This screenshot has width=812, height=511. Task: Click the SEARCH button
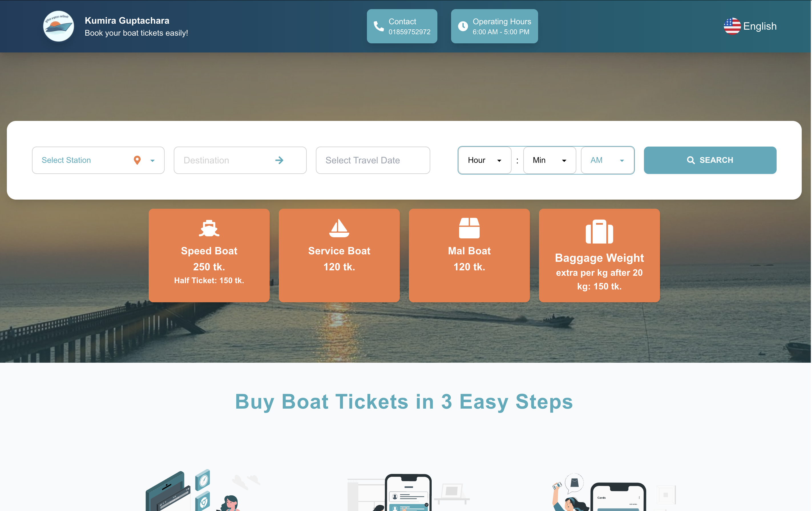(710, 160)
